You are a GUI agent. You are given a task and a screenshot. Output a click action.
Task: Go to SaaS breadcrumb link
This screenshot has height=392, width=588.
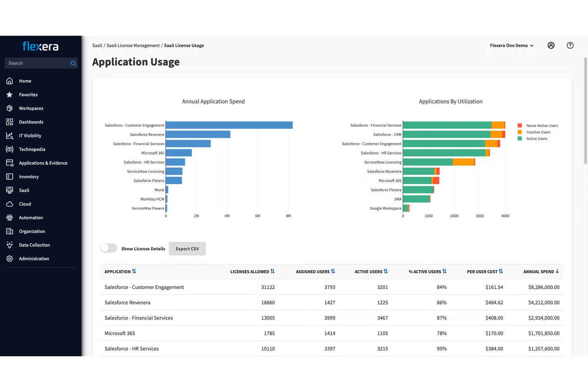tap(97, 46)
